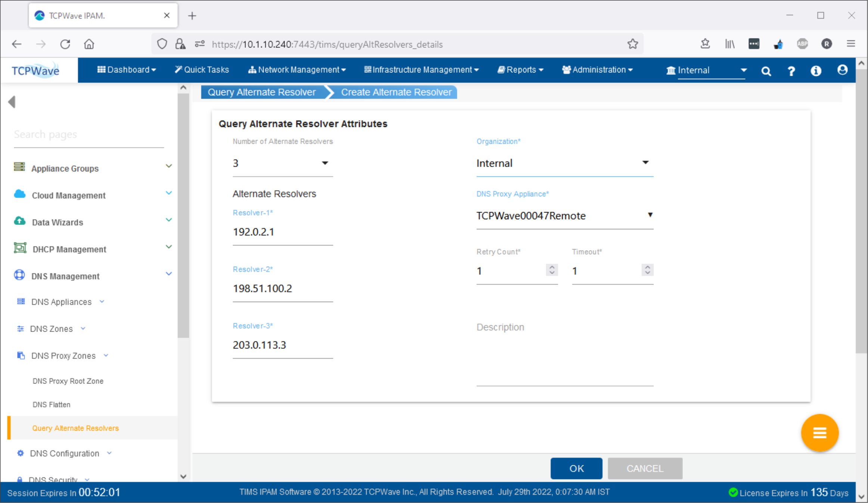
Task: Open Quick Tasks
Action: (x=202, y=70)
